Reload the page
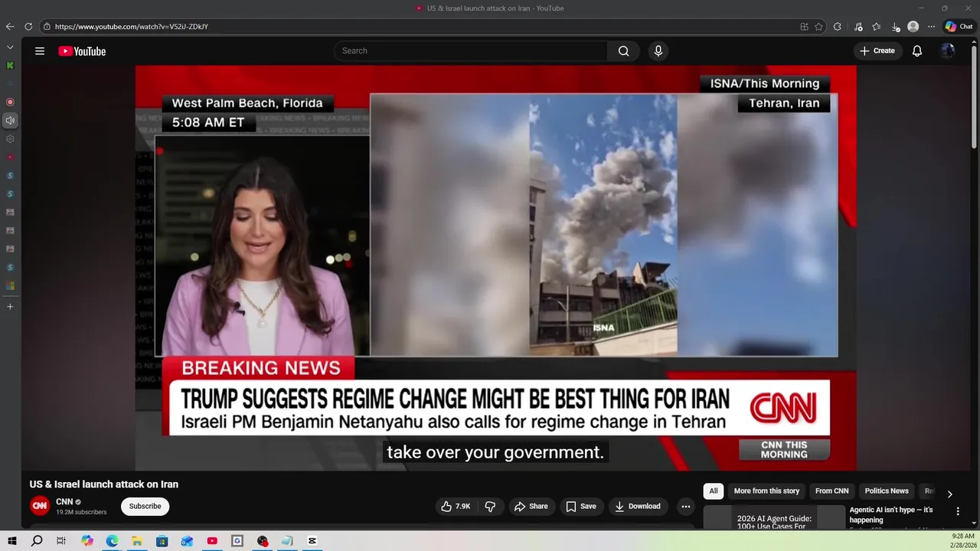This screenshot has width=980, height=551. [x=27, y=26]
